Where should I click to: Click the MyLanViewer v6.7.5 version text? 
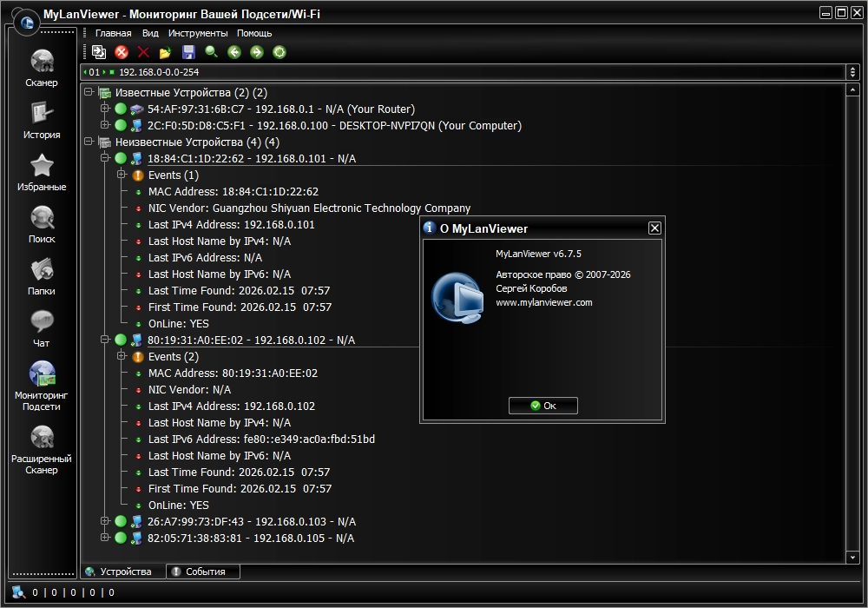pyautogui.click(x=539, y=254)
